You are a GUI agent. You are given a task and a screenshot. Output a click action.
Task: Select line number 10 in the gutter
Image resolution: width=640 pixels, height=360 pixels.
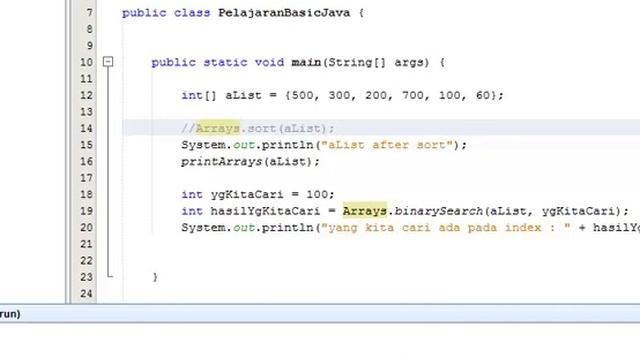[x=86, y=62]
